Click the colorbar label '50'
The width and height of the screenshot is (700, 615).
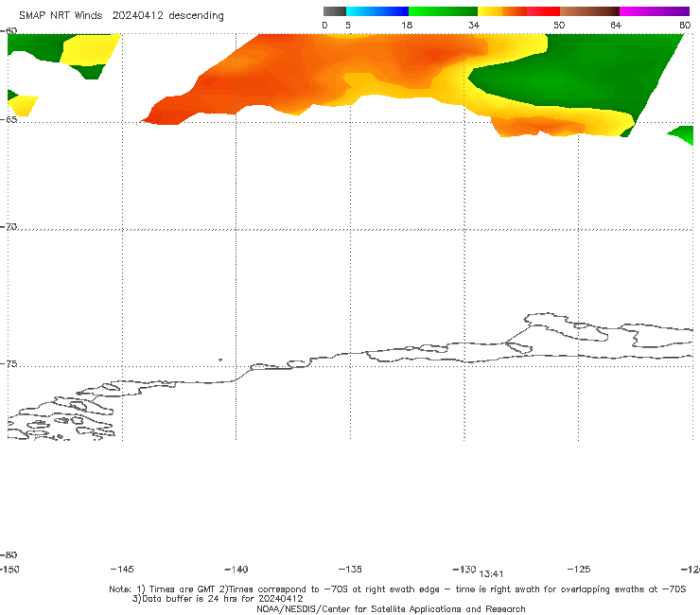(x=559, y=25)
